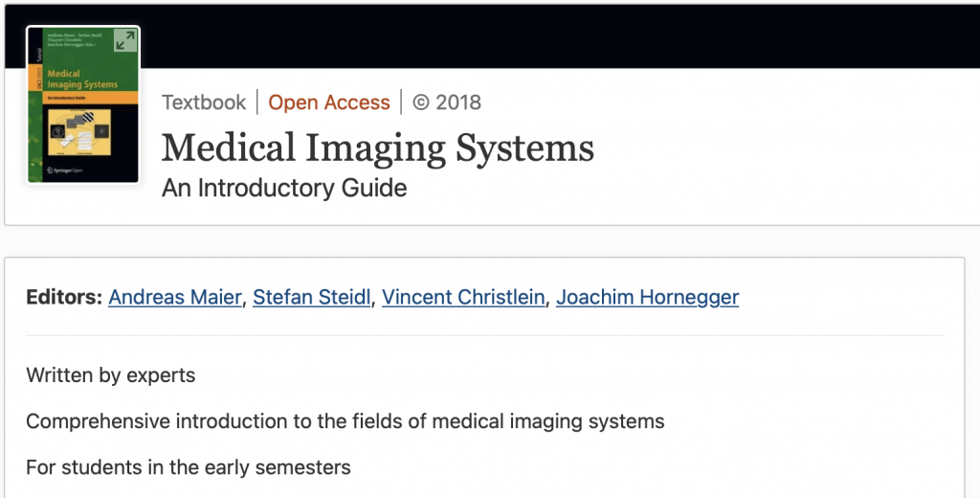Click the Medical Imaging Systems page heading
This screenshot has height=498, width=980.
[x=378, y=148]
